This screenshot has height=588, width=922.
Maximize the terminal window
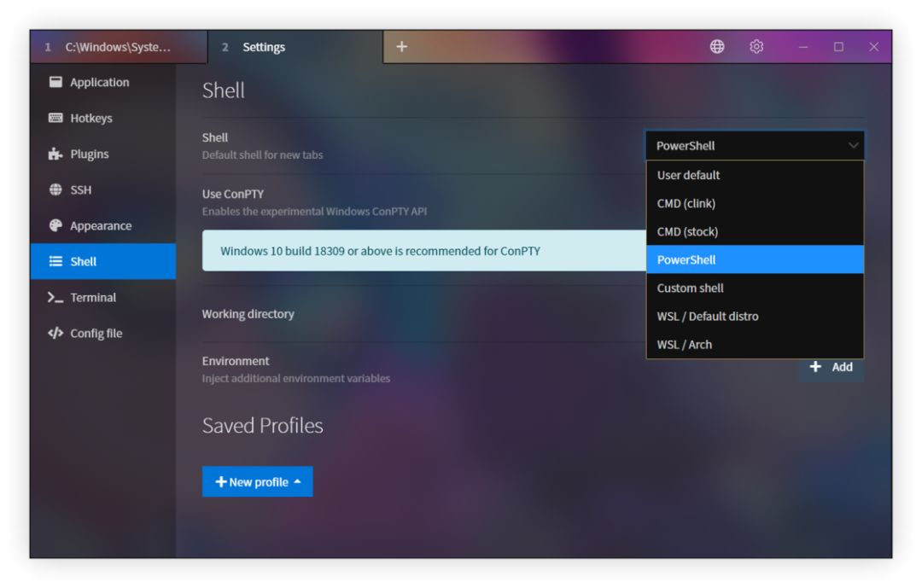coord(838,46)
